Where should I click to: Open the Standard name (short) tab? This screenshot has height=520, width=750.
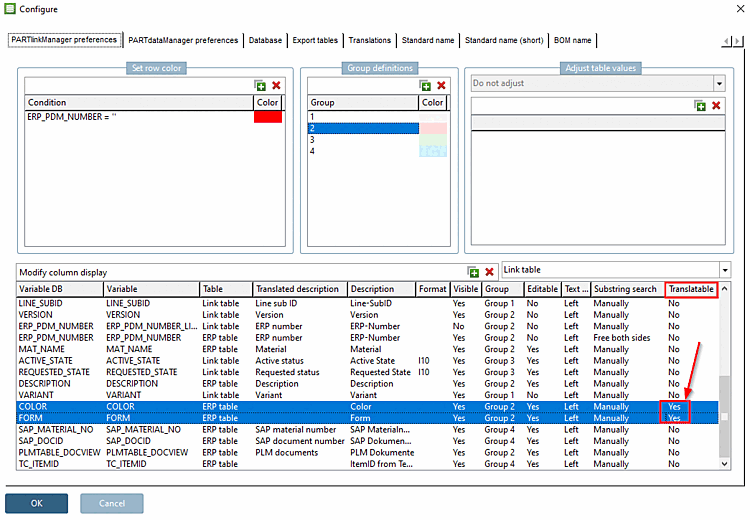504,40
